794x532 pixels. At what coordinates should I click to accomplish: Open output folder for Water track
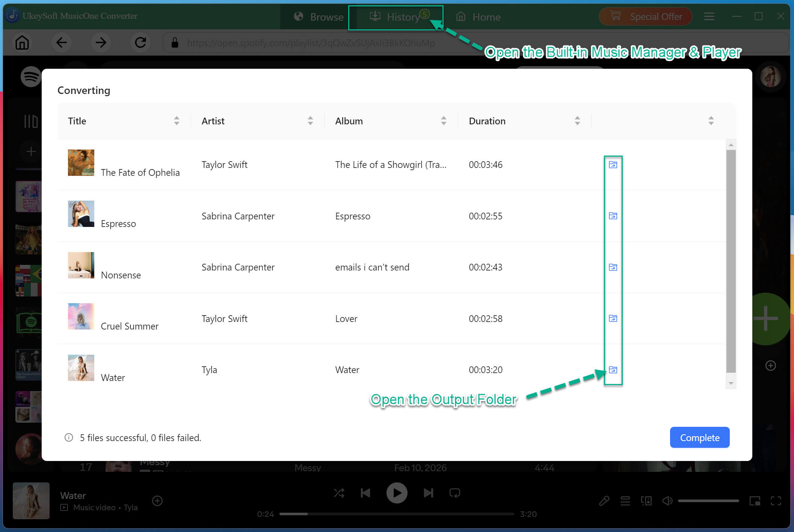pos(613,370)
